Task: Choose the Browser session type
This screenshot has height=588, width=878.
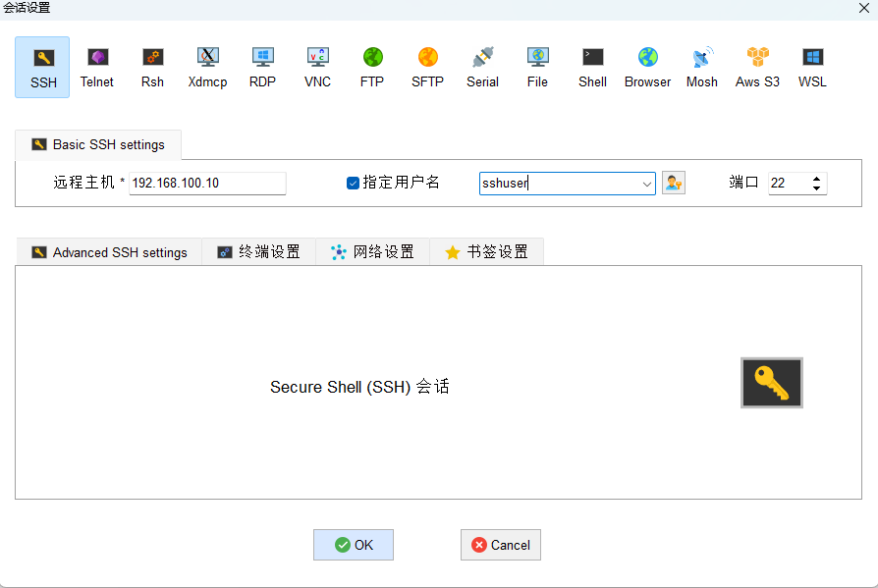Action: pos(647,67)
